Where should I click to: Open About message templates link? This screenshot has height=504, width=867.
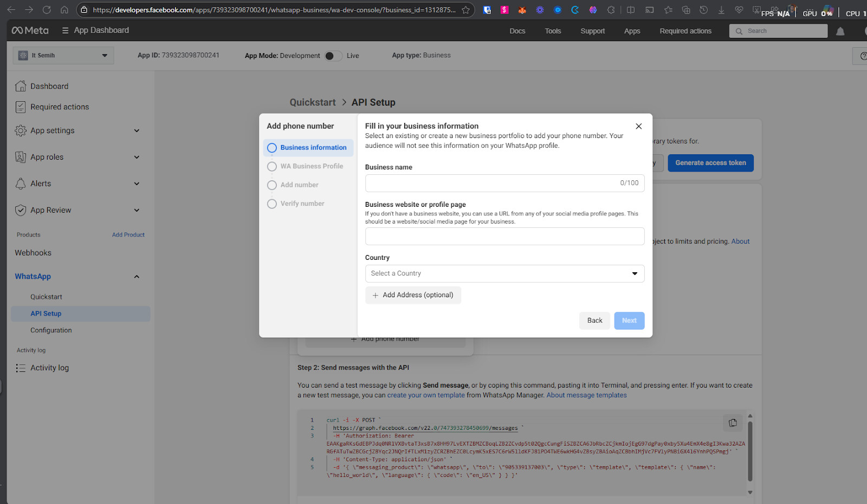[586, 395]
